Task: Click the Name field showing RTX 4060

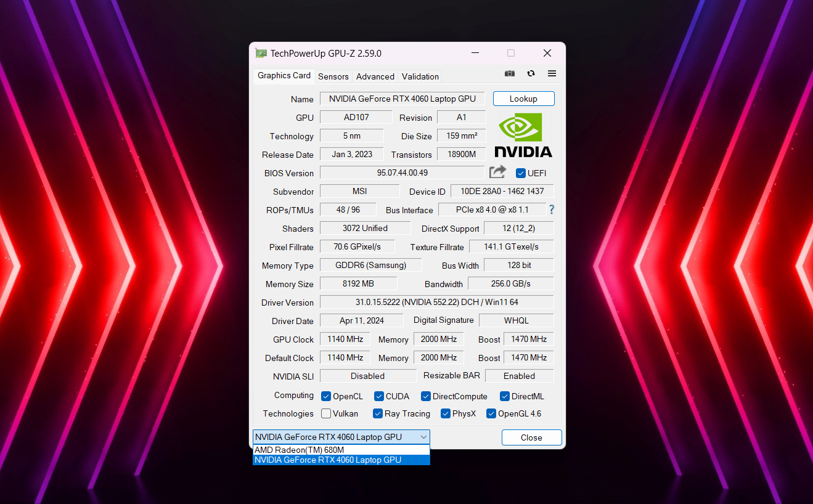Action: coord(402,99)
